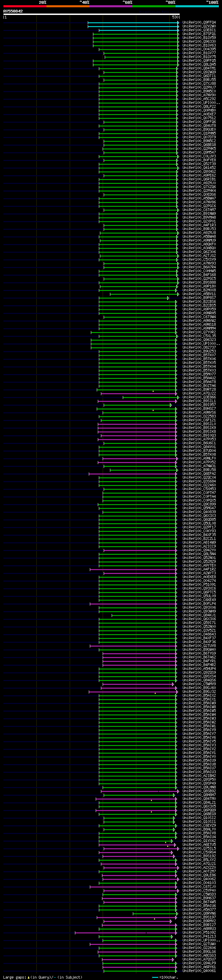Select the UniRef100_Q96330 label
This screenshot has height=980, width=222.
tap(199, 41)
